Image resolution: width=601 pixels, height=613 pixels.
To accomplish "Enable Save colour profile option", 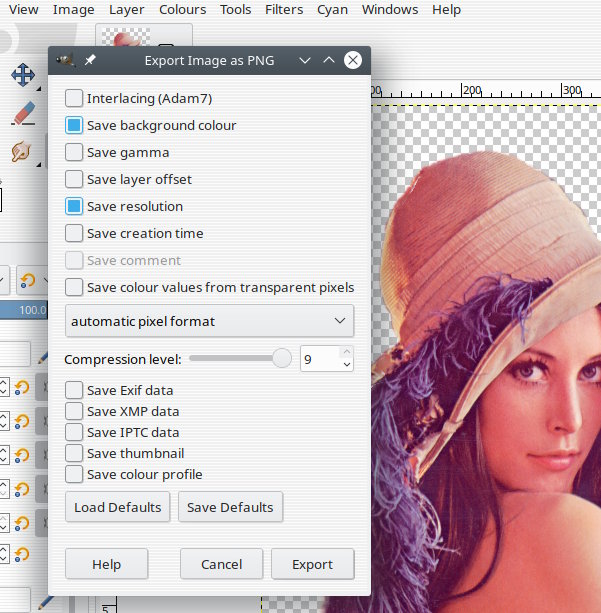I will 74,474.
